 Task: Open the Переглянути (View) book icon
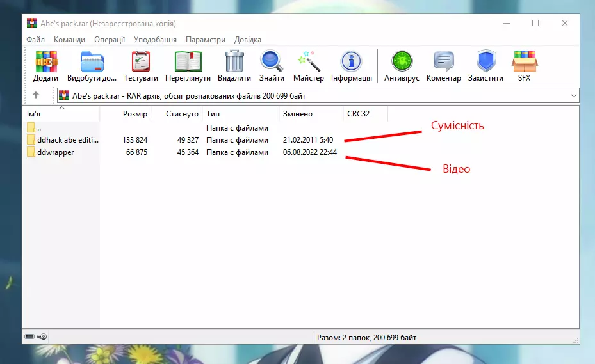coord(188,61)
